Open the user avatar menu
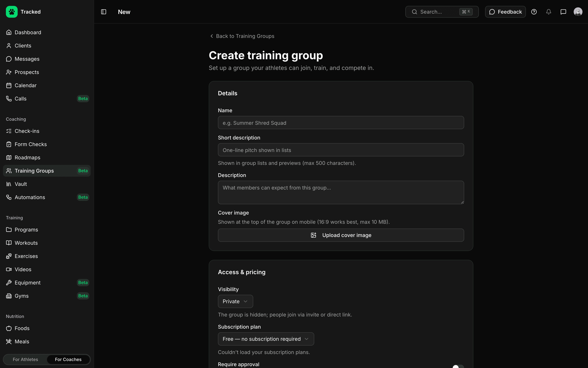588x368 pixels. coord(578,12)
